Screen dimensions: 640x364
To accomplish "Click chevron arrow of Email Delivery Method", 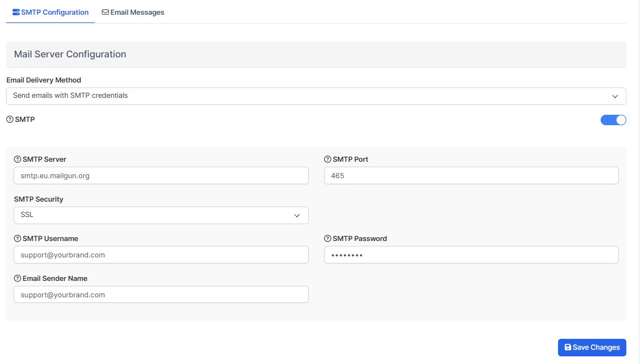I will tap(615, 96).
